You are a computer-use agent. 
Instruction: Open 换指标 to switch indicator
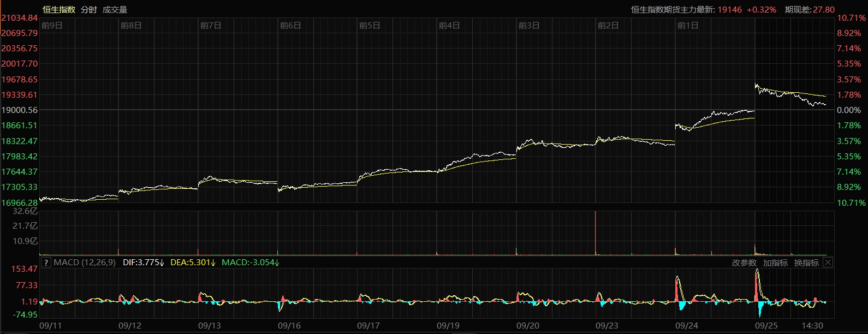pos(806,263)
